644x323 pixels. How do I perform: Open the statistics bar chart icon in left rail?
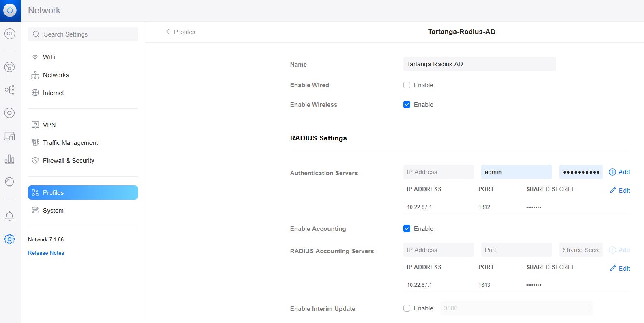point(9,159)
